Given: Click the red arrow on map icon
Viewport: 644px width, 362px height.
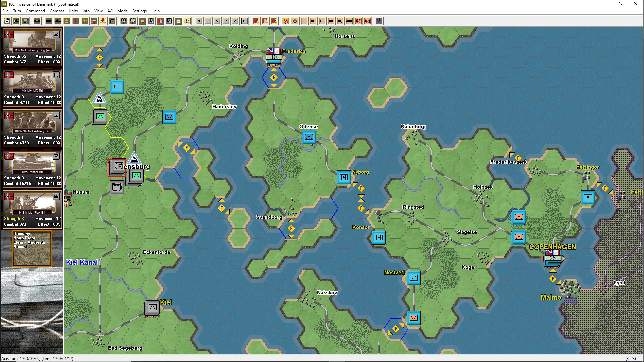Looking at the screenshot, I should 256,21.
